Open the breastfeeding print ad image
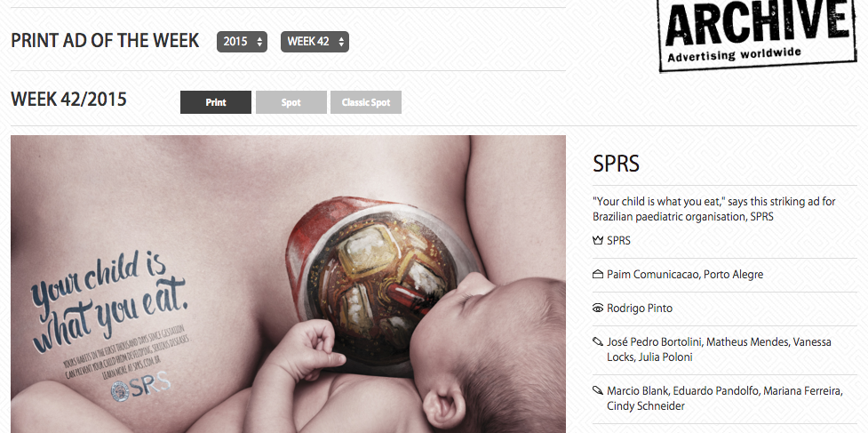The width and height of the screenshot is (868, 433). coord(289,284)
